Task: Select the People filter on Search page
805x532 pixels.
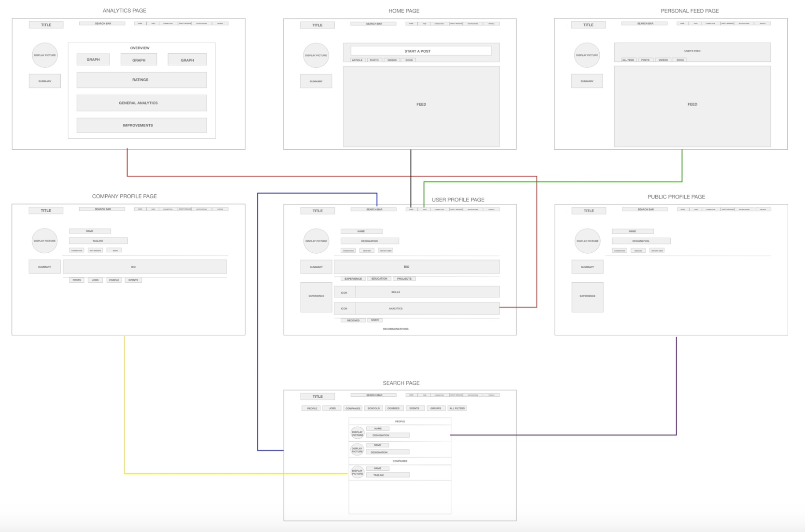Action: (311, 408)
